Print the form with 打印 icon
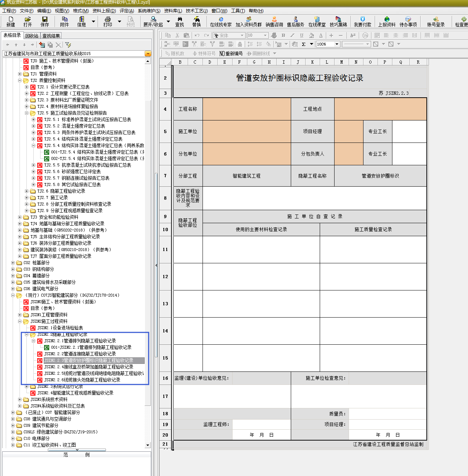This screenshot has width=468, height=476. coord(108,21)
